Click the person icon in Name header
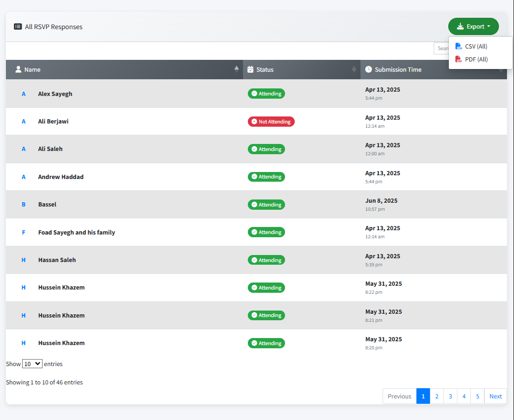Viewport: 514px width, 420px height. pos(18,70)
